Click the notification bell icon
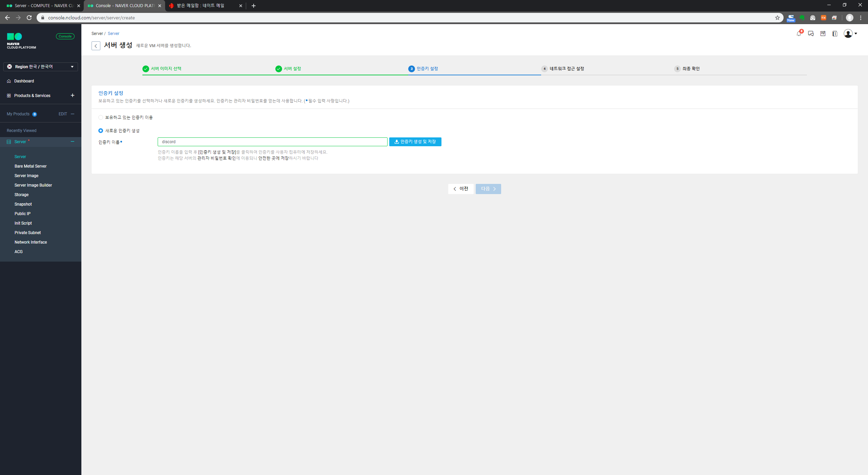868x475 pixels. click(798, 34)
